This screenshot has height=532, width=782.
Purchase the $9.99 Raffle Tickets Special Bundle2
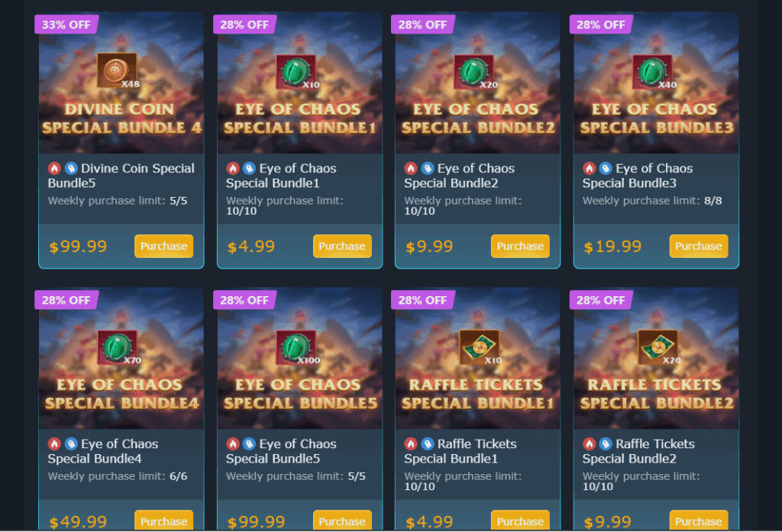[699, 521]
